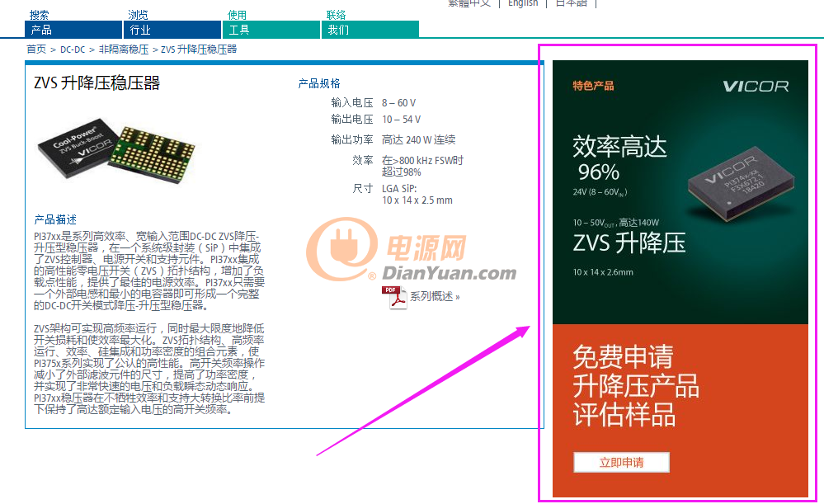
Task: Switch language to English
Action: click(x=523, y=3)
